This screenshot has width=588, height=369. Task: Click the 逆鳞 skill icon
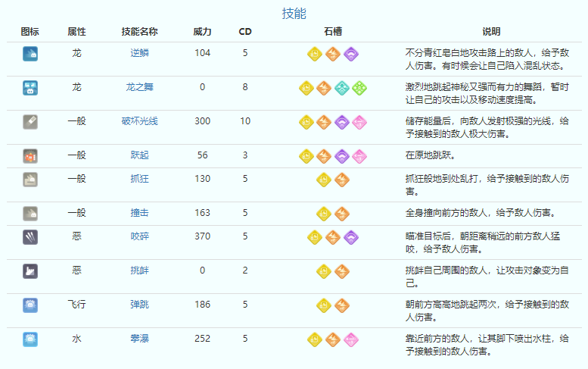pyautogui.click(x=30, y=54)
